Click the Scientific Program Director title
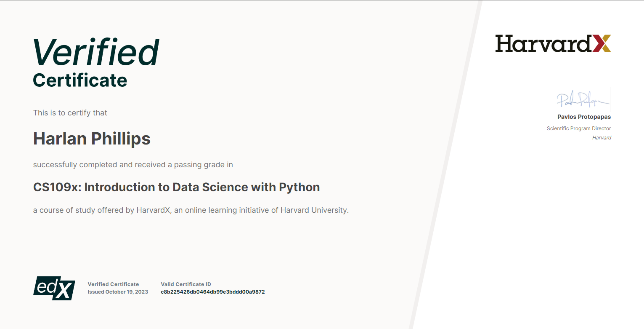 pos(578,128)
